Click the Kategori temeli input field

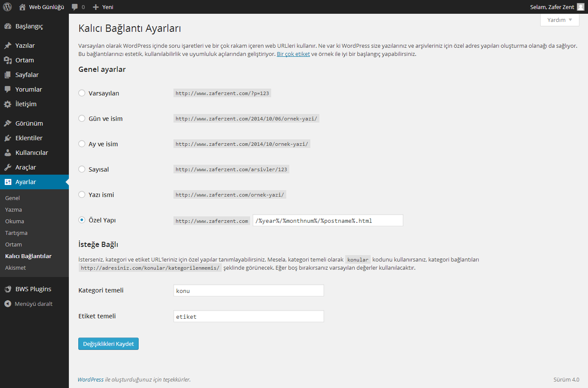coord(249,290)
